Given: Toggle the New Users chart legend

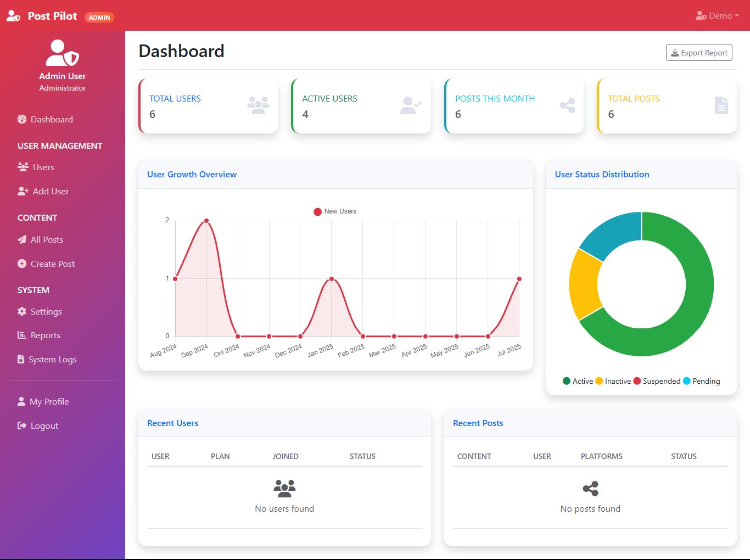Looking at the screenshot, I should click(335, 211).
